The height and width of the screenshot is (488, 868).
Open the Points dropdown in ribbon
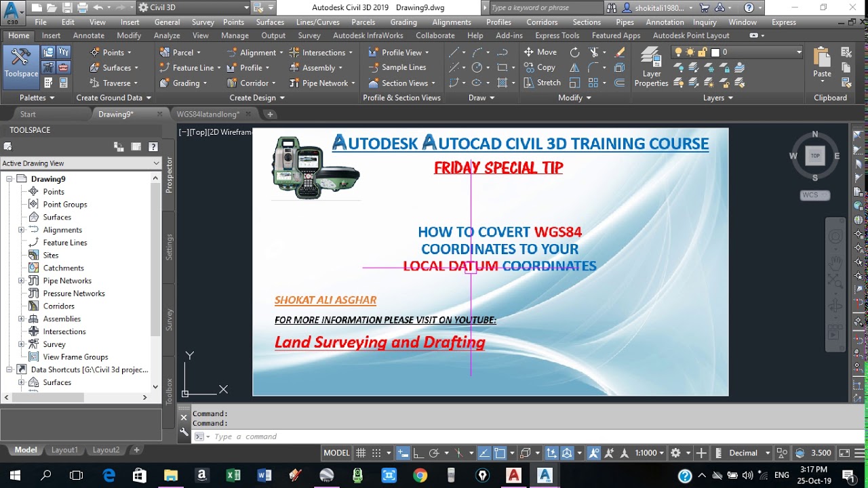(110, 52)
